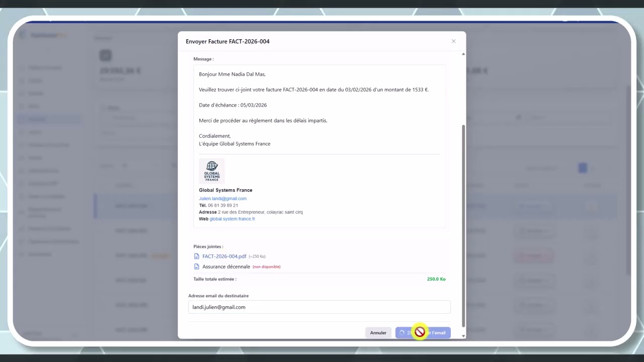
Task: Click the Global Systems France bold signature name
Action: coord(225,190)
